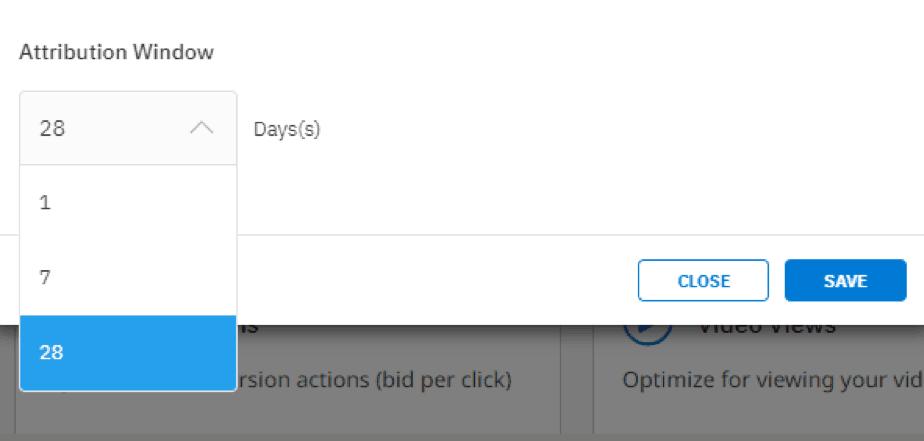
Task: Select the dimmed Video Views objective card
Action: pos(758,379)
